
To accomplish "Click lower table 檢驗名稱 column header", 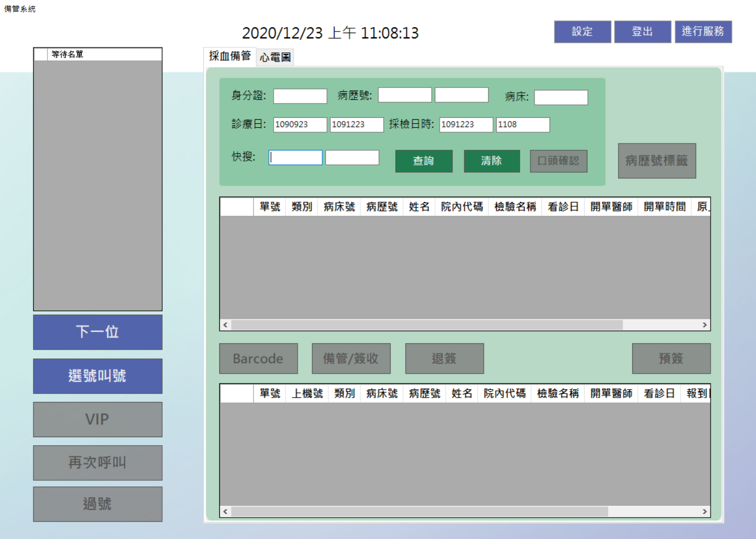I will pyautogui.click(x=558, y=393).
